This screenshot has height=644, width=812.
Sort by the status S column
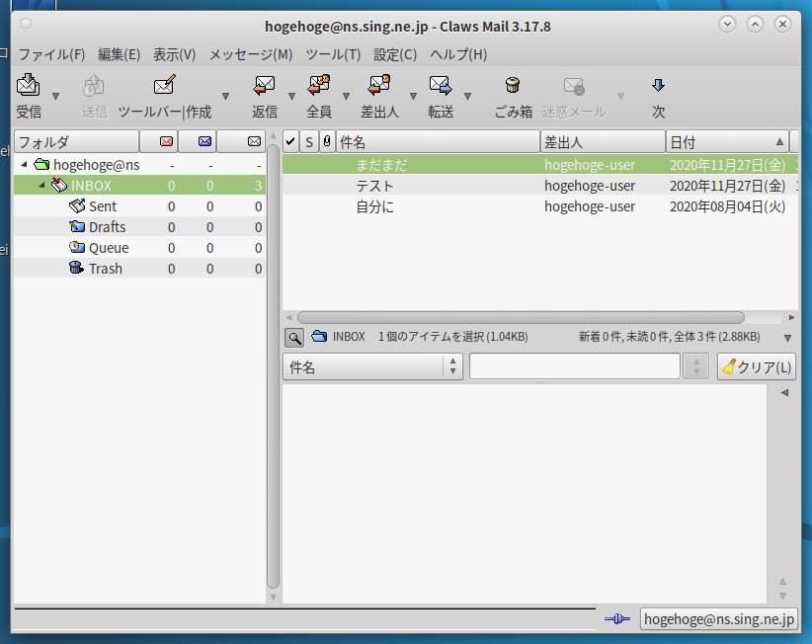click(x=309, y=141)
